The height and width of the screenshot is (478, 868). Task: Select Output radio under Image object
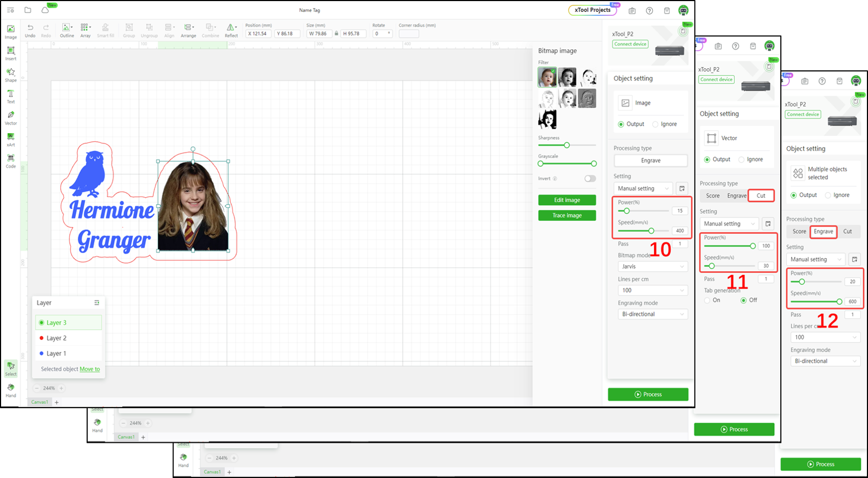(x=621, y=124)
